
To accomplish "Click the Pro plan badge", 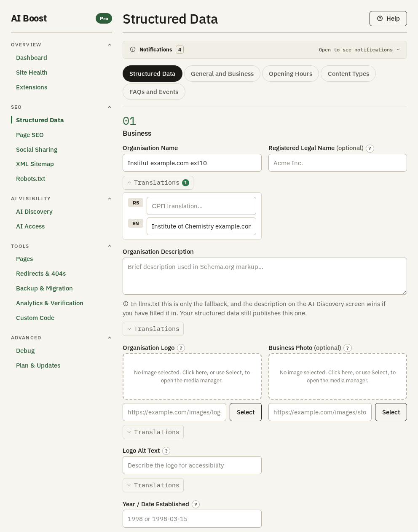I will click(x=104, y=19).
